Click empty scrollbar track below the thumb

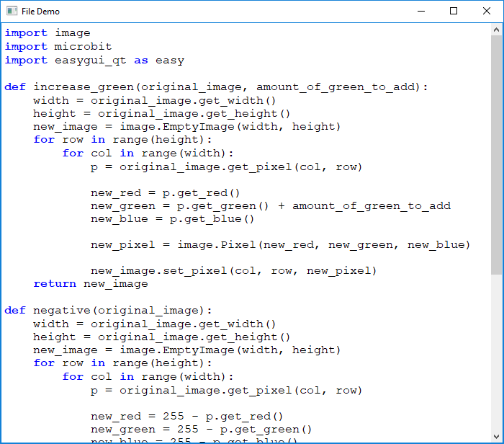[x=496, y=353]
